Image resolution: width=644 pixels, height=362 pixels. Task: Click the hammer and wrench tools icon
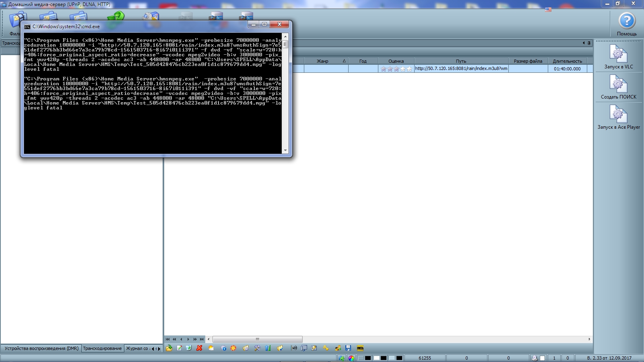point(257,348)
